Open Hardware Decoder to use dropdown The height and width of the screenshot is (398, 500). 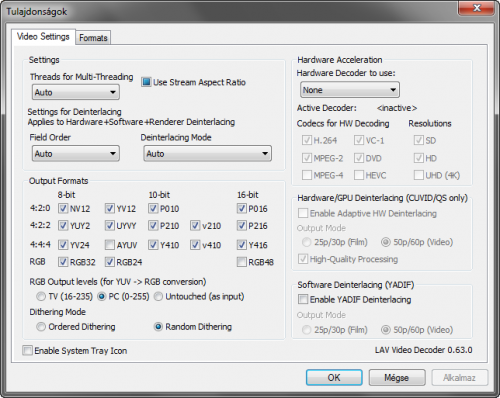click(350, 90)
